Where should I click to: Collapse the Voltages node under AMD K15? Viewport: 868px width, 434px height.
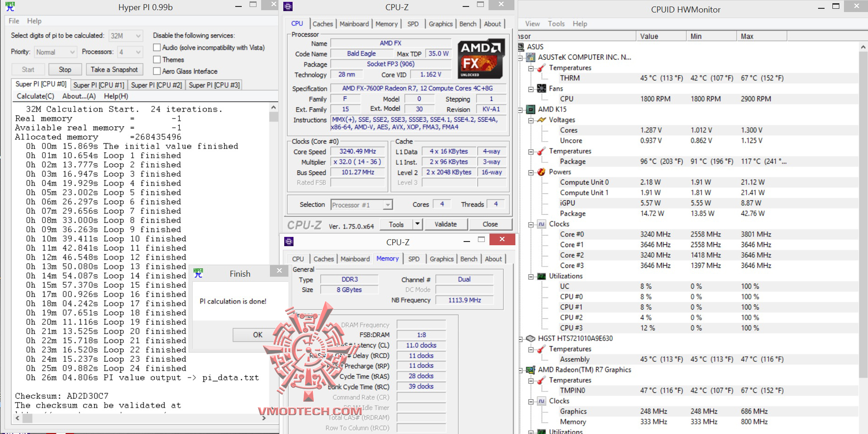pyautogui.click(x=531, y=120)
